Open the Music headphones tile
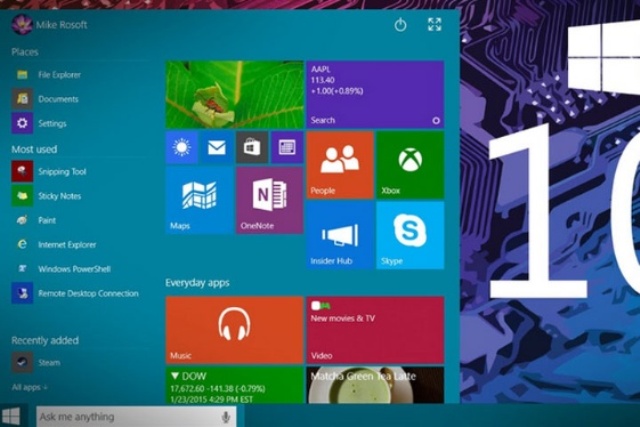 [234, 329]
